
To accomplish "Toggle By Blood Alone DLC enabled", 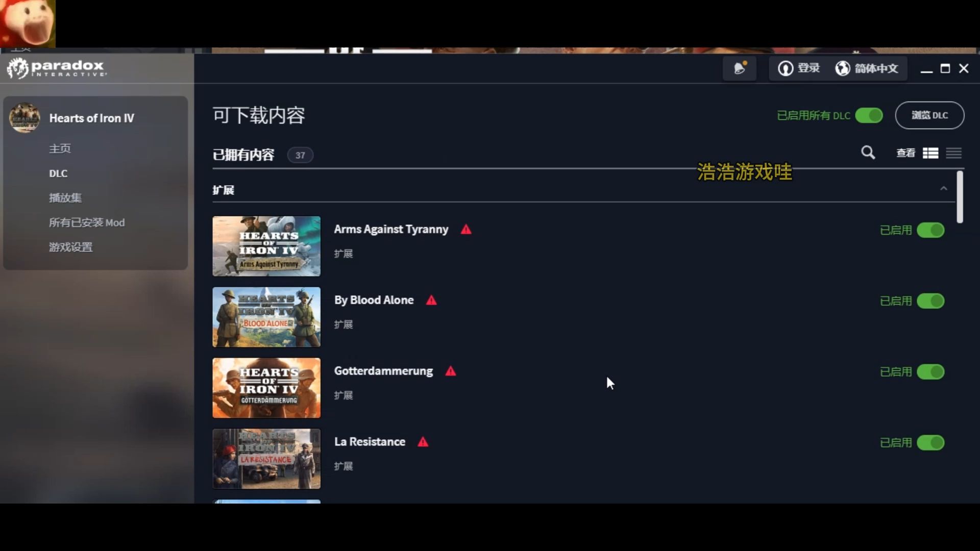I will [931, 300].
